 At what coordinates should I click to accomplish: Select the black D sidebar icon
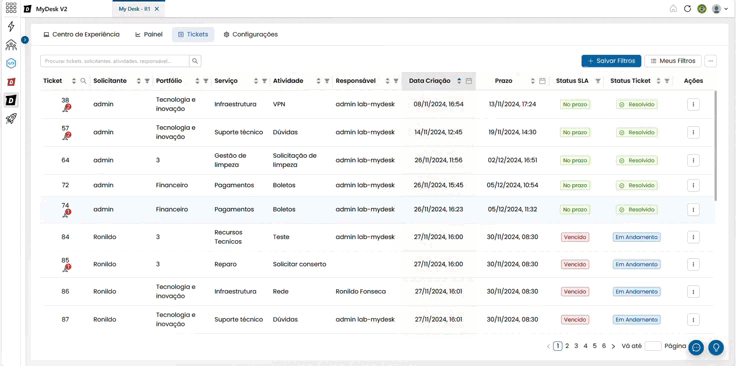coord(11,100)
